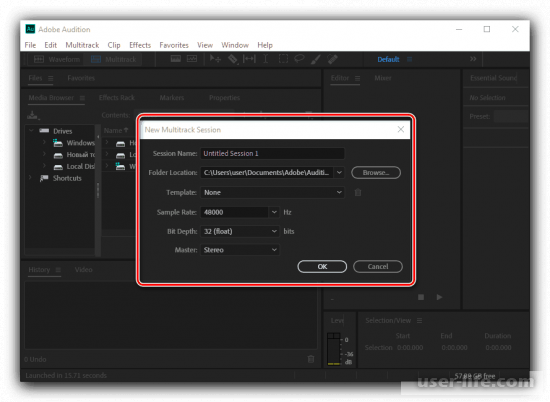550x402 pixels.
Task: Open the Favorites menu
Action: [x=174, y=45]
